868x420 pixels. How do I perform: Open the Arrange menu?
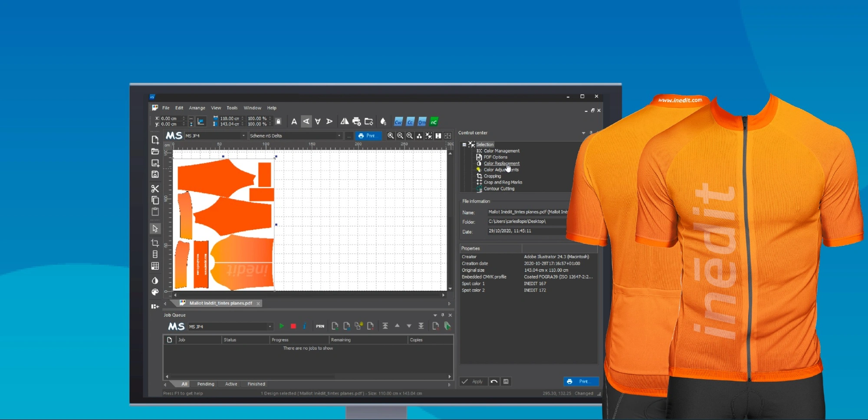pyautogui.click(x=197, y=108)
